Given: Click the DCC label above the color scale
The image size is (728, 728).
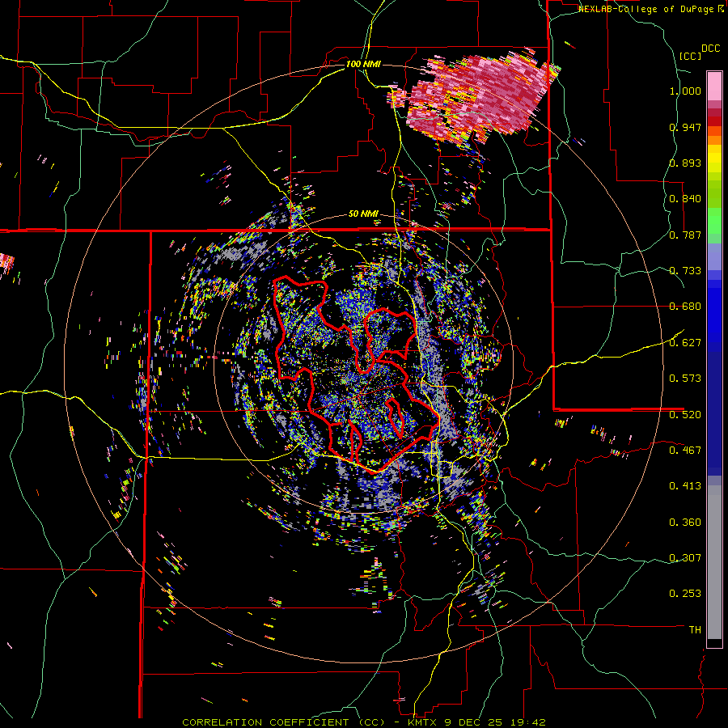Looking at the screenshot, I should [x=710, y=49].
